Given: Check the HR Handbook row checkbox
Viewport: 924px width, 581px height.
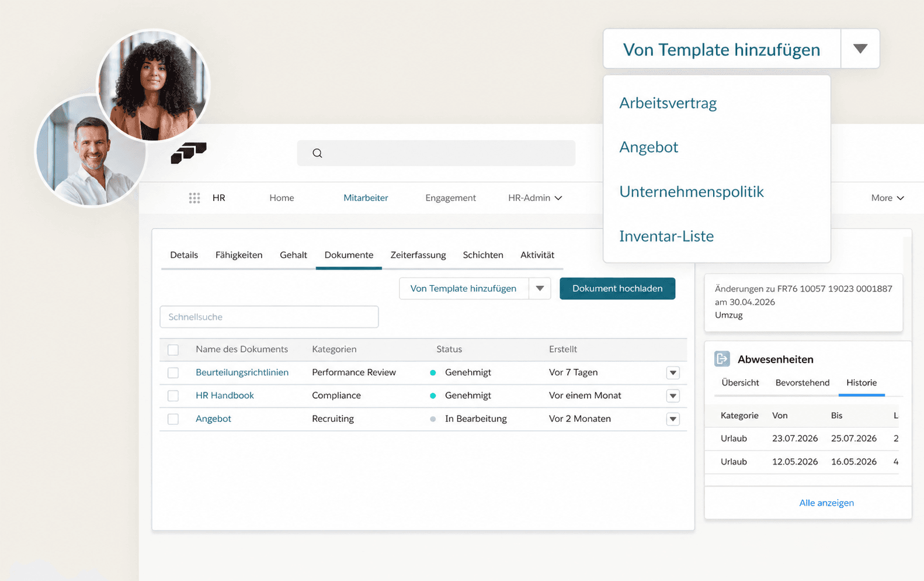Looking at the screenshot, I should pos(173,396).
